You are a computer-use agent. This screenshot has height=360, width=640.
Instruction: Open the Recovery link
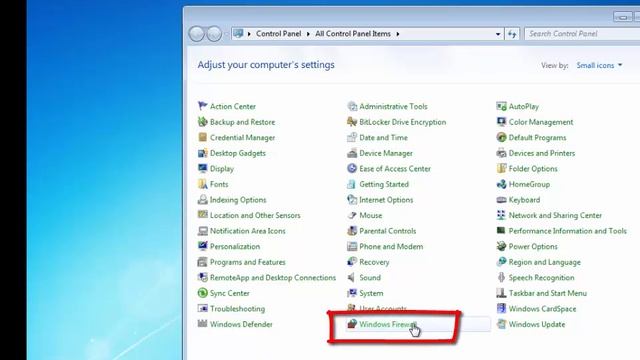374,262
